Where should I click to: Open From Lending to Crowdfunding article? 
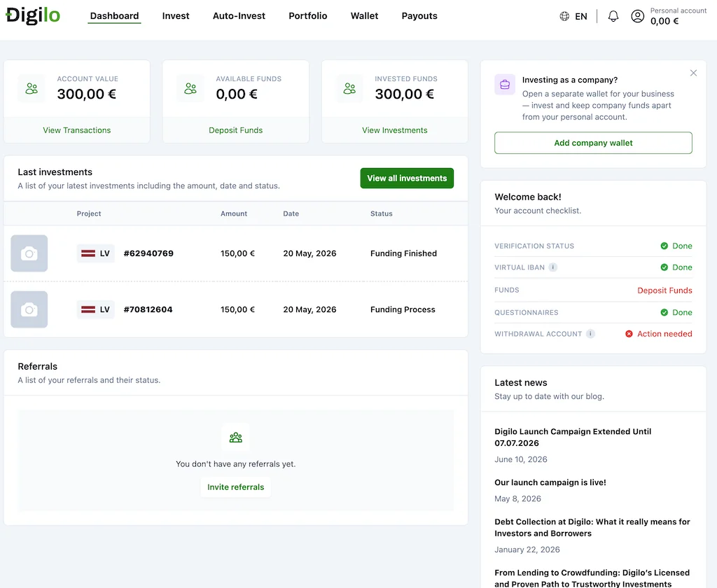click(592, 578)
